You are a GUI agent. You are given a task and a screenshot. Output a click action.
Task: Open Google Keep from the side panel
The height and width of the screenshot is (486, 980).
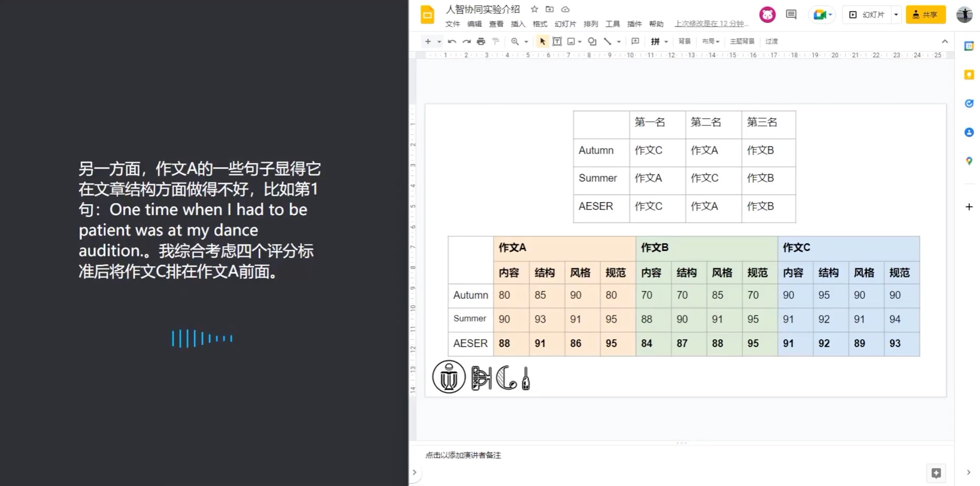(969, 74)
